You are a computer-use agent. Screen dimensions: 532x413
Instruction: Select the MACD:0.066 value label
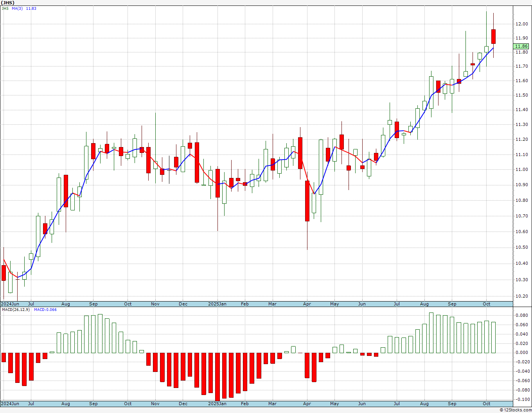pyautogui.click(x=45, y=309)
